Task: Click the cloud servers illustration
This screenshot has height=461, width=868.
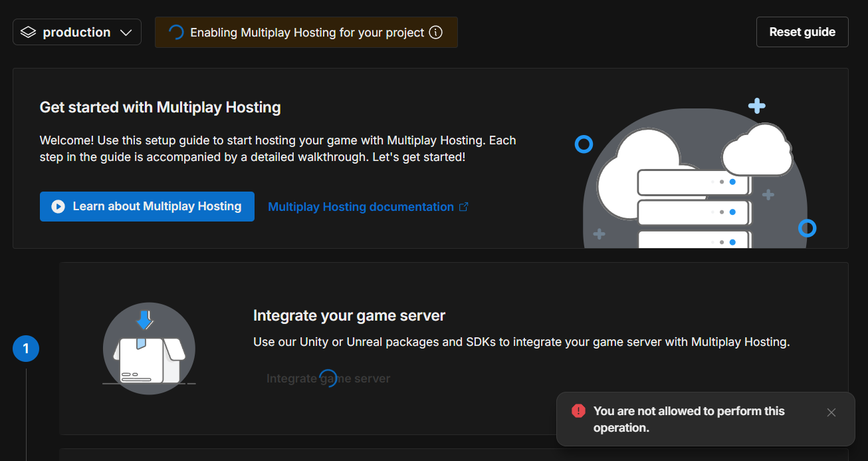Action: tap(695, 180)
